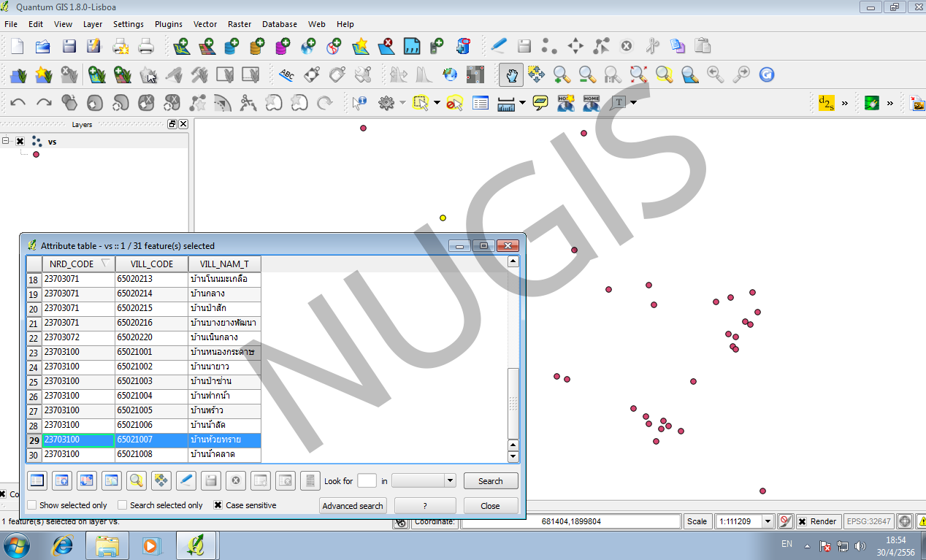Sort by the NRD_CODE column header
Image resolution: width=926 pixels, height=560 pixels.
78,264
